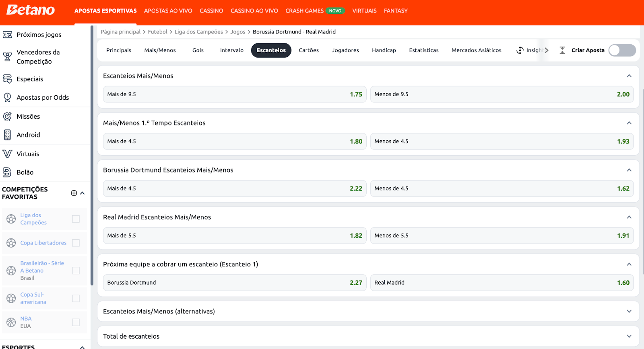Check the Copa Sul-americana checkbox

pos(76,298)
